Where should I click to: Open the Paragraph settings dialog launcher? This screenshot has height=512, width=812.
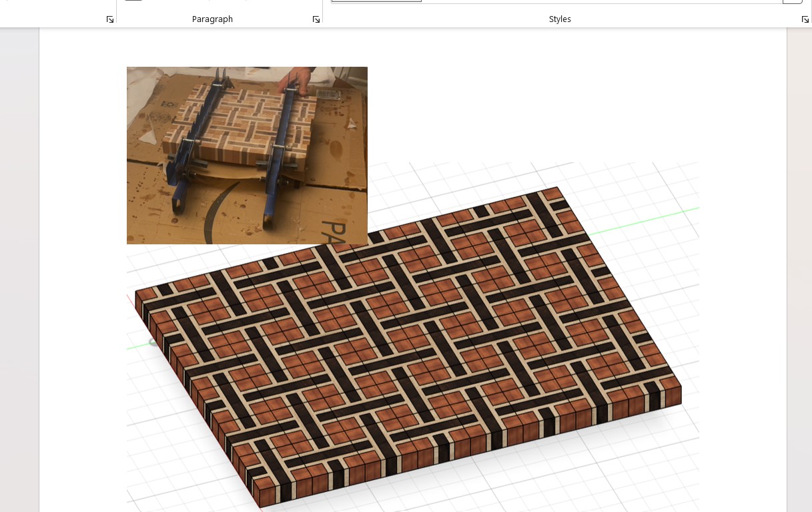click(x=316, y=20)
